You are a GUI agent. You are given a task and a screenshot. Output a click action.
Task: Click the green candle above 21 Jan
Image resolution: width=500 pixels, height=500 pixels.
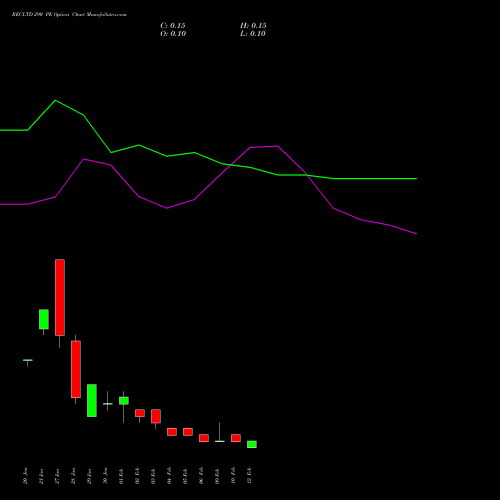point(44,319)
